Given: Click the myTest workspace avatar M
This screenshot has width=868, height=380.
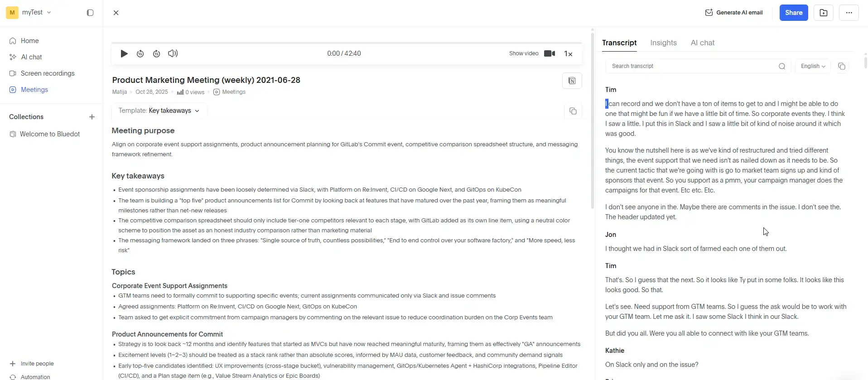Looking at the screenshot, I should coord(12,13).
